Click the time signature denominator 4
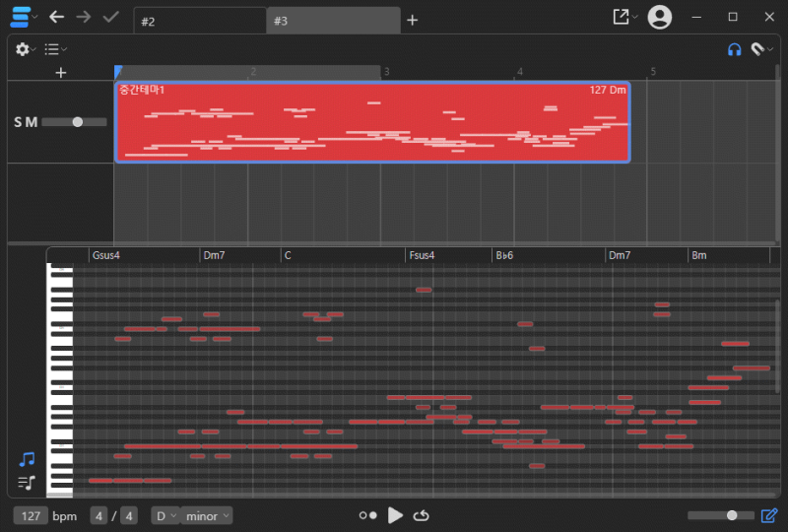 click(x=129, y=516)
